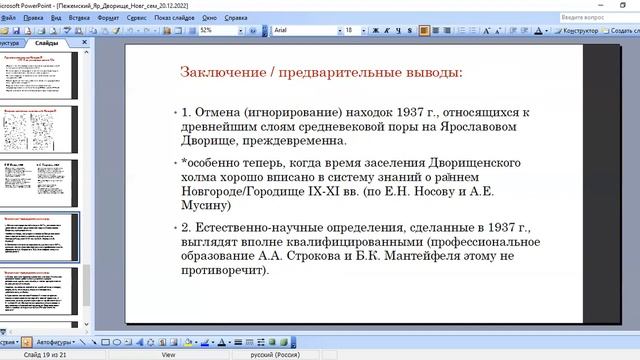Image resolution: width=640 pixels, height=360 pixels.
Task: Select the Rectangle drawing tool
Action: click(105, 342)
